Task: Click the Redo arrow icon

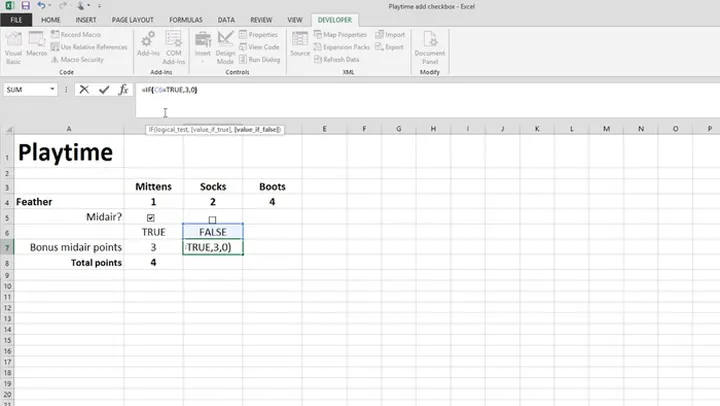Action: click(x=62, y=6)
